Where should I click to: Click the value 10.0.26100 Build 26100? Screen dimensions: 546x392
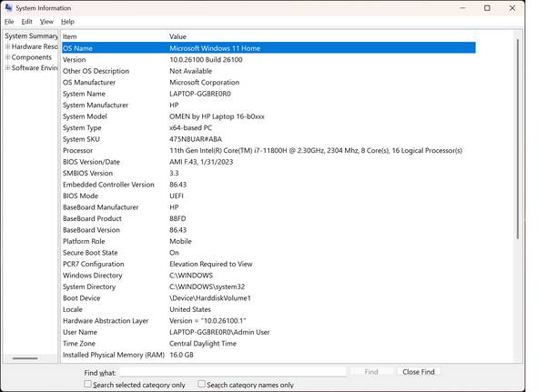(x=206, y=59)
